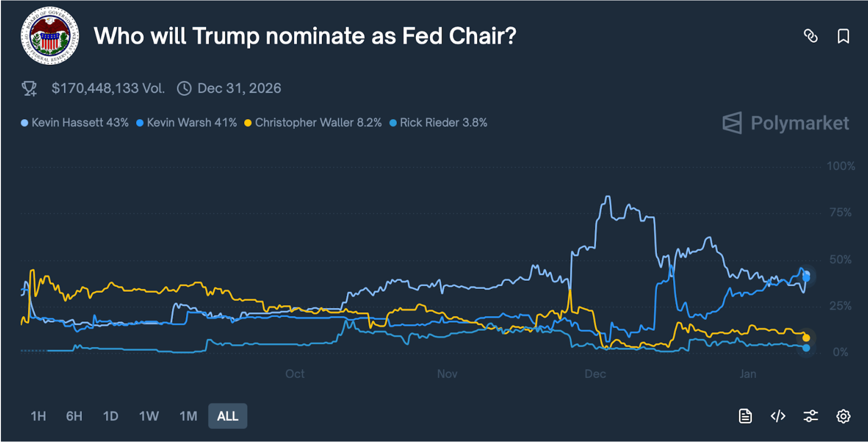Copy the market link icon
Image resolution: width=868 pixels, height=442 pixels.
click(810, 36)
